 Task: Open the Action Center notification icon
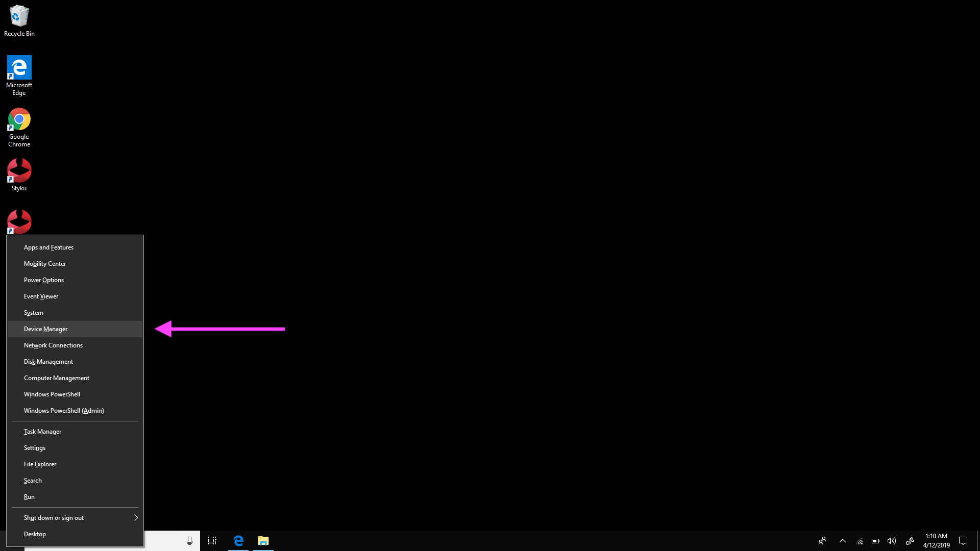[x=963, y=541]
